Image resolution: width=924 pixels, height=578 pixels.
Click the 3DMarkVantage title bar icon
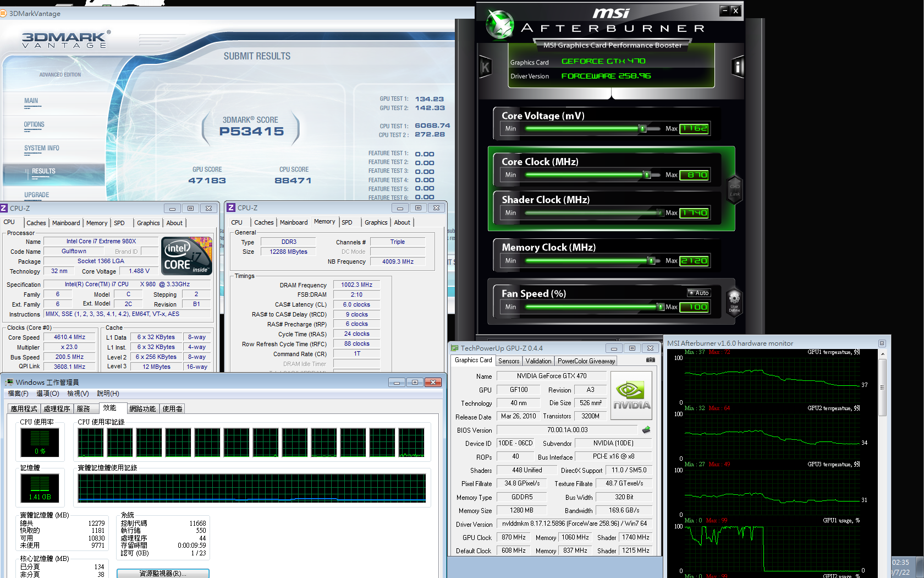[x=4, y=13]
